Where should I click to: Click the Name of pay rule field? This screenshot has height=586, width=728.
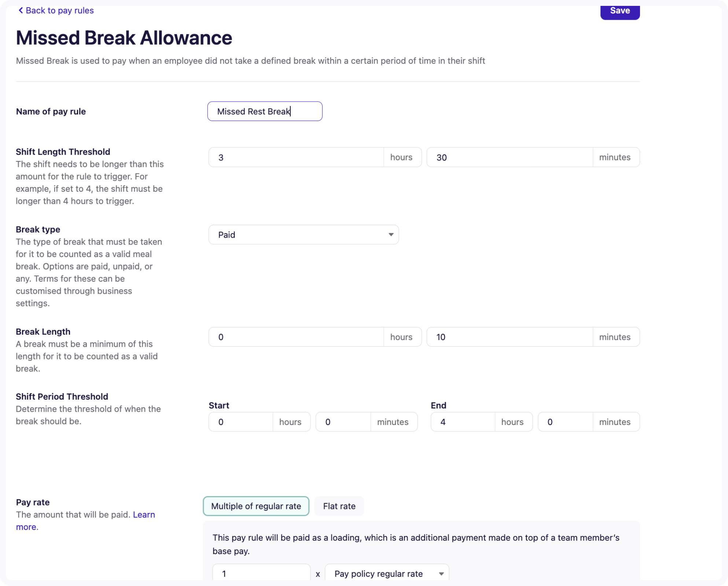[x=265, y=111]
